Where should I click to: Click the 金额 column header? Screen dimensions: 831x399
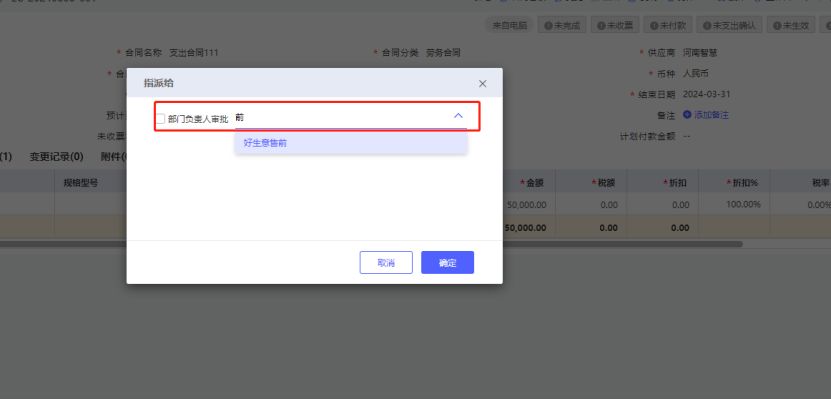coord(532,183)
